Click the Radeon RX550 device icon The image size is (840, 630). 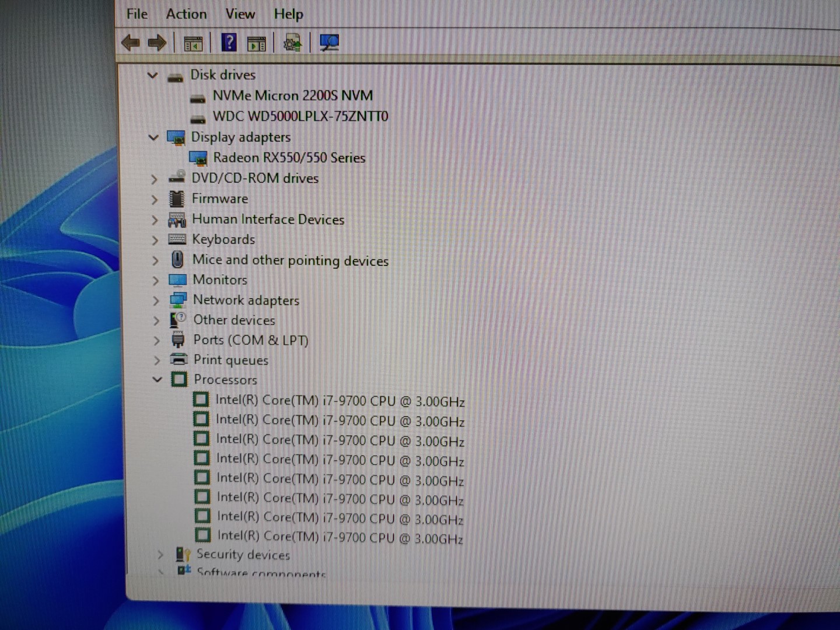(x=198, y=158)
